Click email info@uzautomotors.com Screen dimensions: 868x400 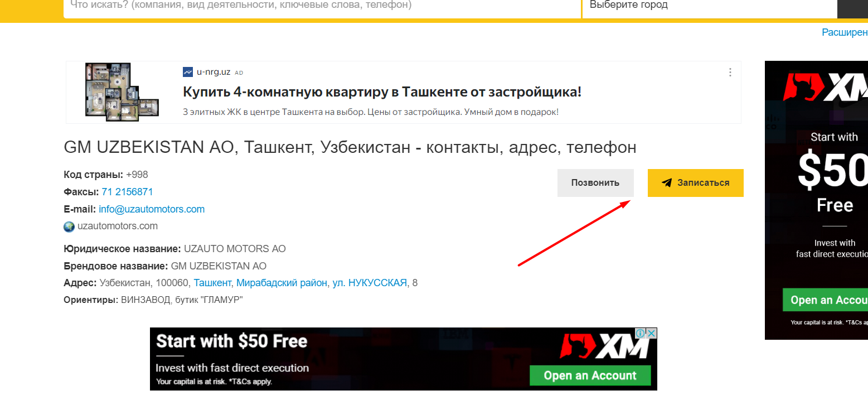pyautogui.click(x=152, y=209)
